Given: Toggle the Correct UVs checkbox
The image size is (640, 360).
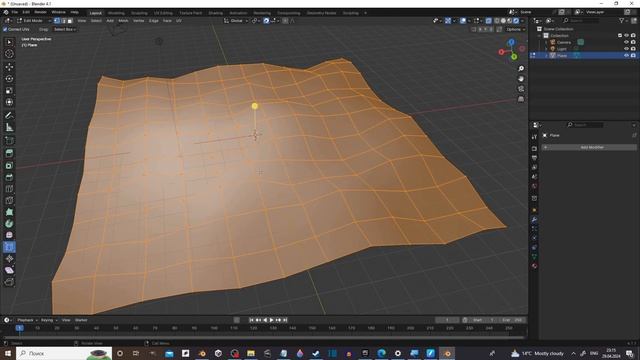Looking at the screenshot, I should (x=5, y=29).
